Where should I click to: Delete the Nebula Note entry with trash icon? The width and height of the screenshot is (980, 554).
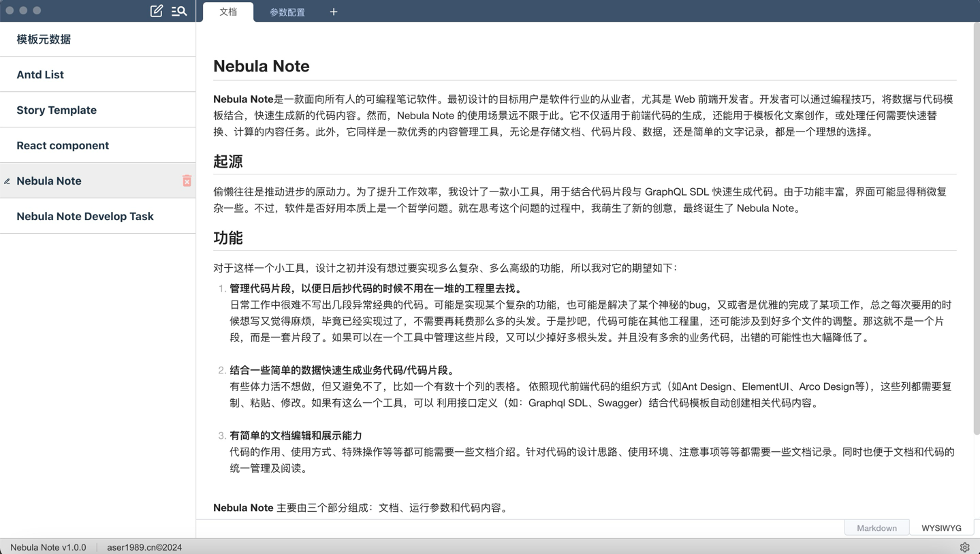[x=187, y=181]
